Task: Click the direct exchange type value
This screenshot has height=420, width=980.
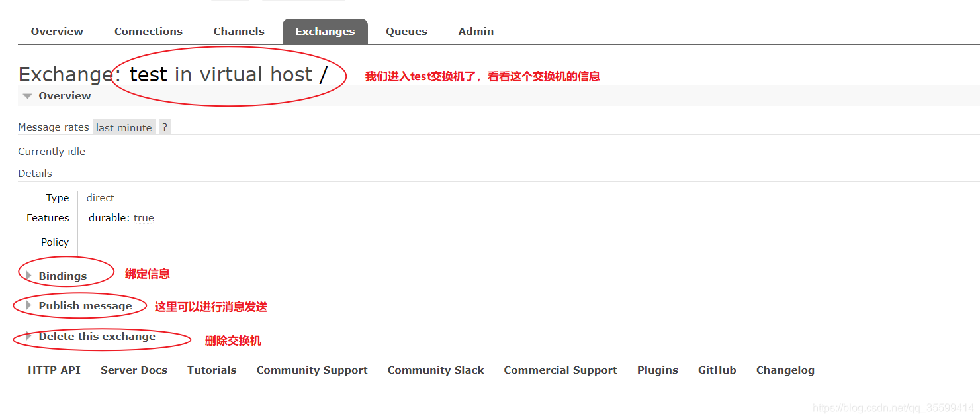Action: pos(100,198)
